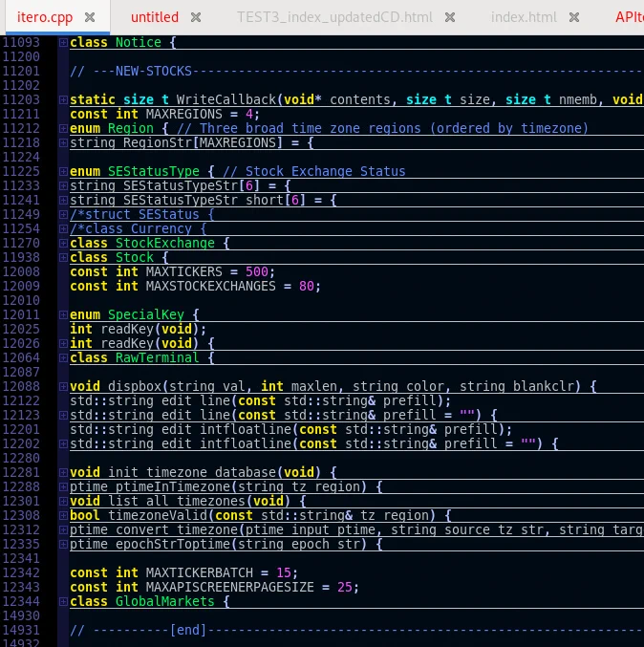Expand the convert_timezone function fold
Screen dimensions: 644x647
tap(63, 529)
